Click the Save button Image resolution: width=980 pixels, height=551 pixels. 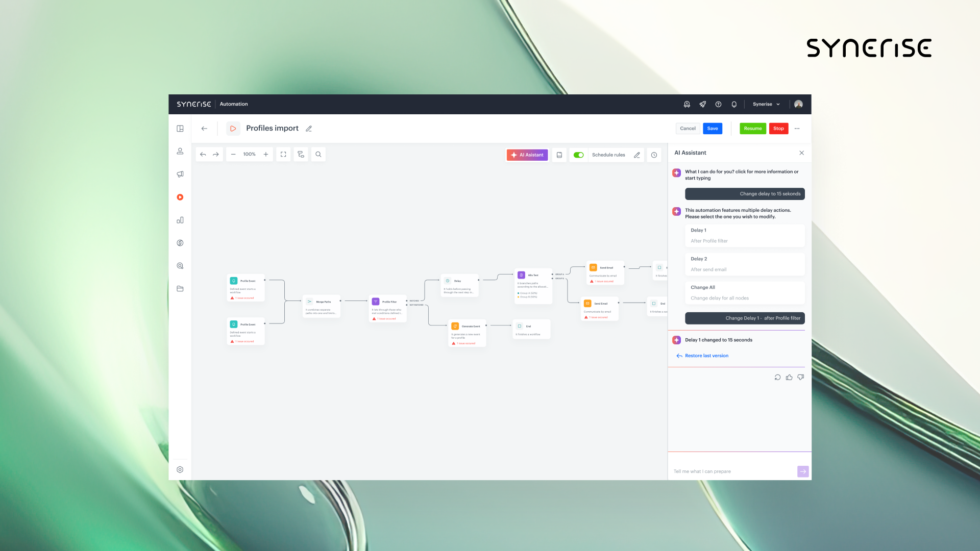click(x=712, y=129)
